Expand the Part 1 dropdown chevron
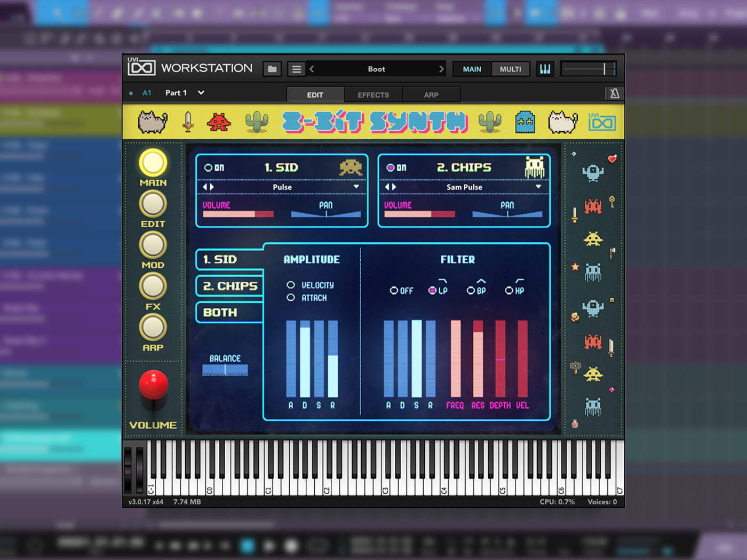 point(201,93)
